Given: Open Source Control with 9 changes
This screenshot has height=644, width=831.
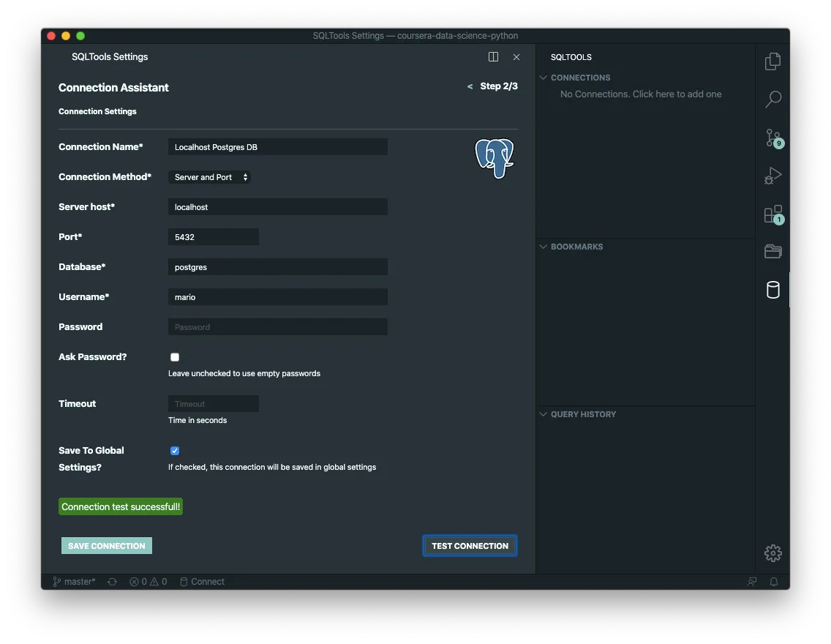Looking at the screenshot, I should (x=774, y=138).
